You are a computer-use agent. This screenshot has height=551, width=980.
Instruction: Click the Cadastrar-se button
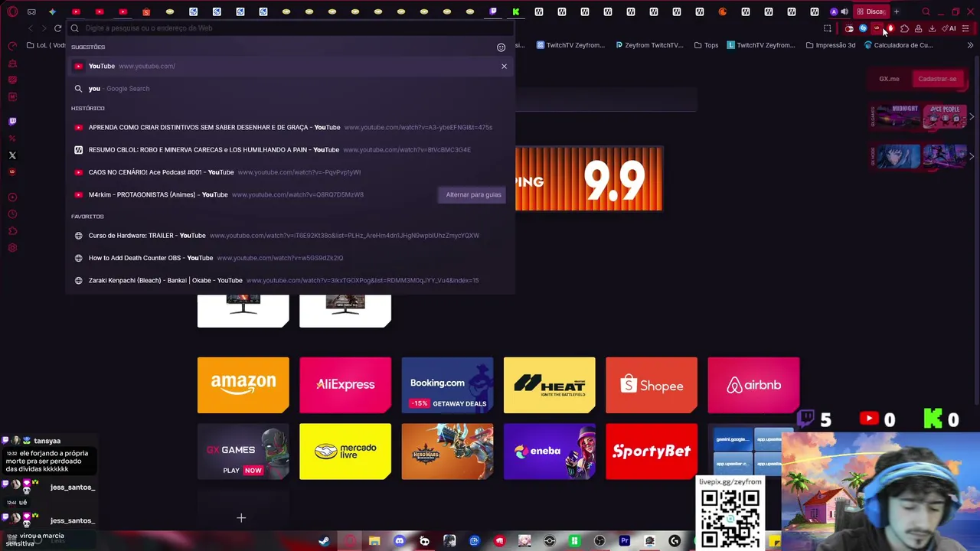(x=937, y=79)
